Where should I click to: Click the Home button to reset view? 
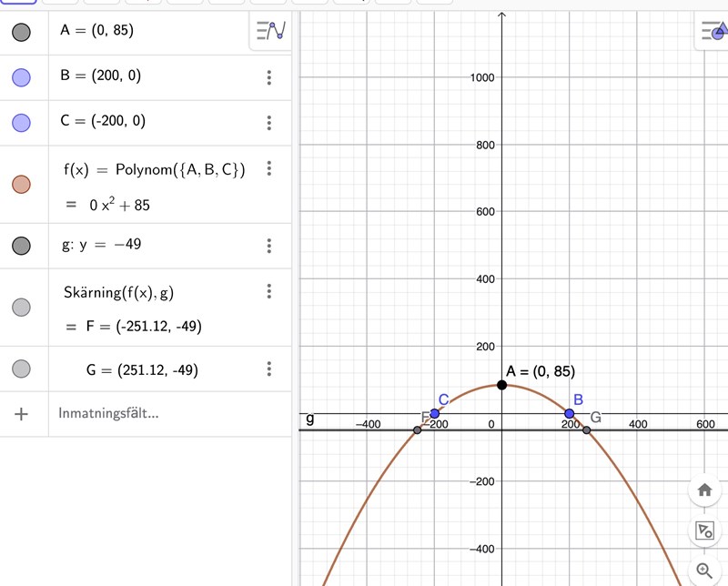coord(704,490)
